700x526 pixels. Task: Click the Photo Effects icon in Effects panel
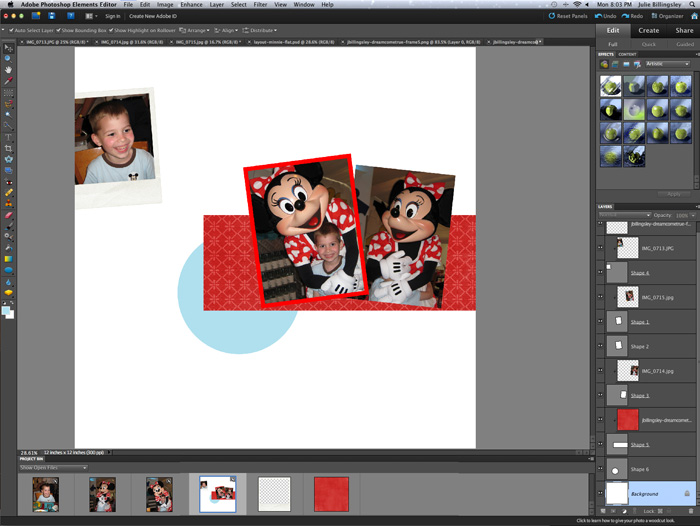coord(626,64)
